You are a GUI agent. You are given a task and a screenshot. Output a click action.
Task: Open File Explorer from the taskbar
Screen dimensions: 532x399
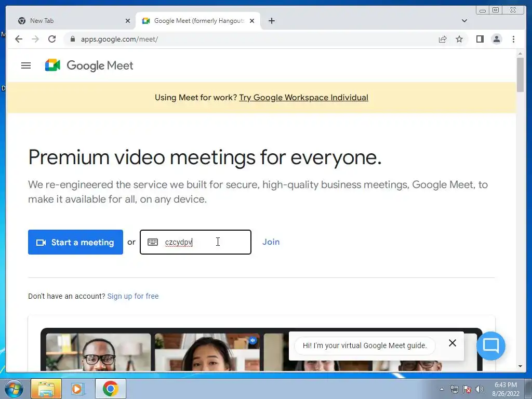(46, 389)
